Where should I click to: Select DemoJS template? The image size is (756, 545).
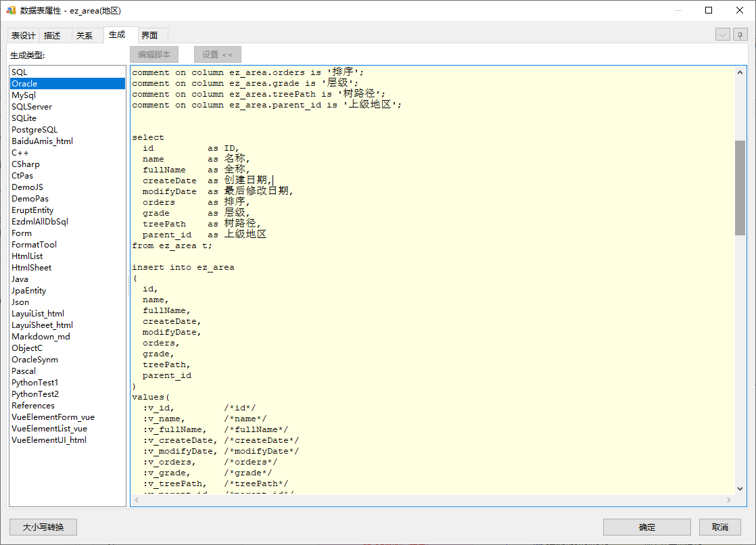[68, 187]
